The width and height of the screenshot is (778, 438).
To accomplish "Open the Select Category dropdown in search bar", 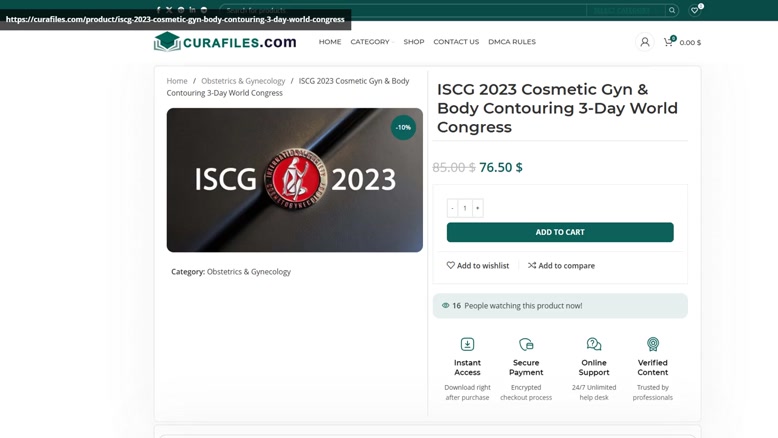I will pyautogui.click(x=625, y=10).
